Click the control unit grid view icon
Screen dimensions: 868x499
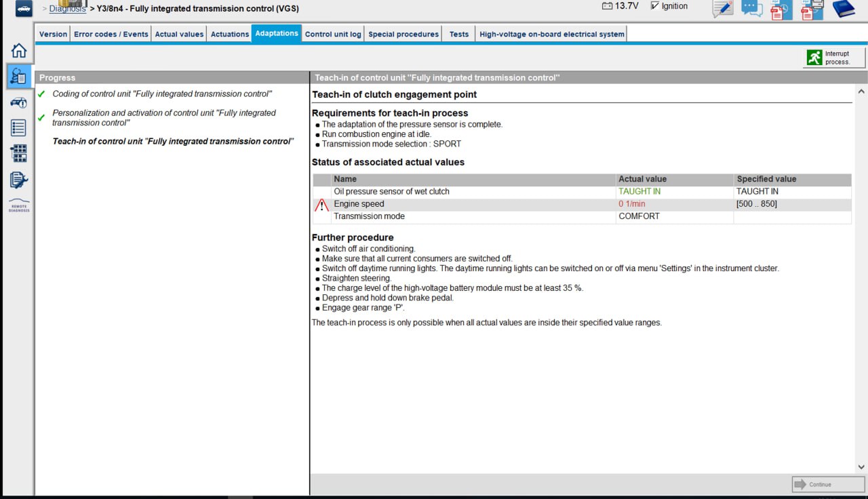(x=18, y=153)
